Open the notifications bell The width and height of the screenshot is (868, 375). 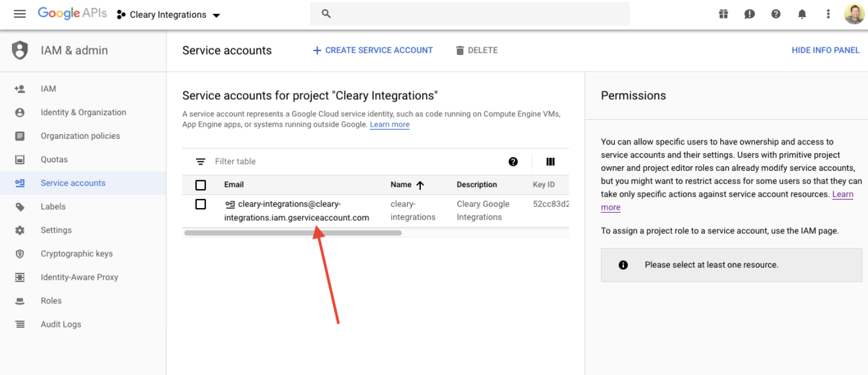(x=802, y=14)
